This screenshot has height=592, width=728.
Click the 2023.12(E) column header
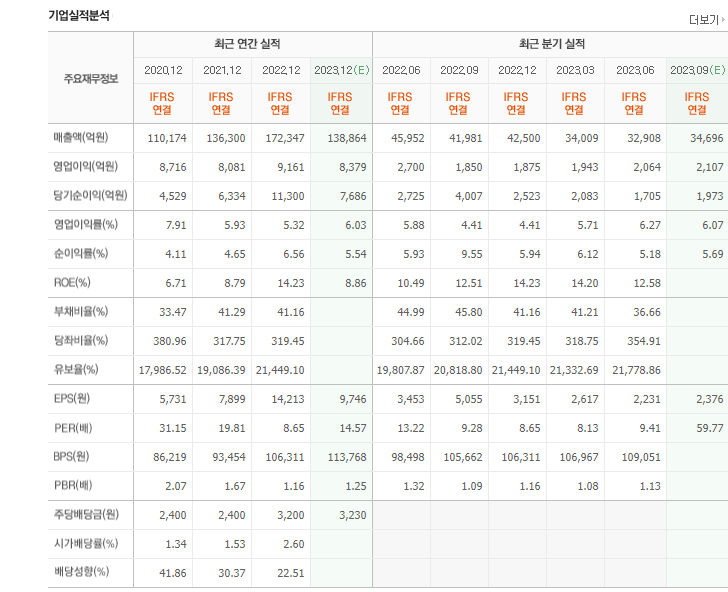click(x=342, y=70)
